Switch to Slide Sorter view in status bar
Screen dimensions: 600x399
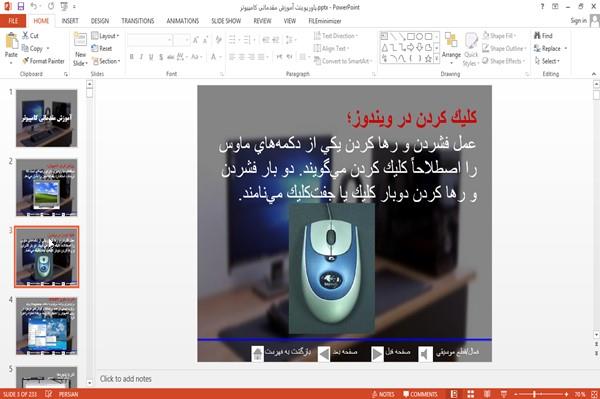click(471, 394)
